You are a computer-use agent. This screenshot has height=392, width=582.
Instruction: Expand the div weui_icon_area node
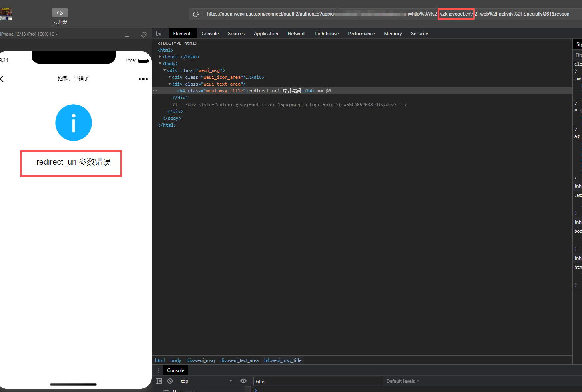coord(170,77)
